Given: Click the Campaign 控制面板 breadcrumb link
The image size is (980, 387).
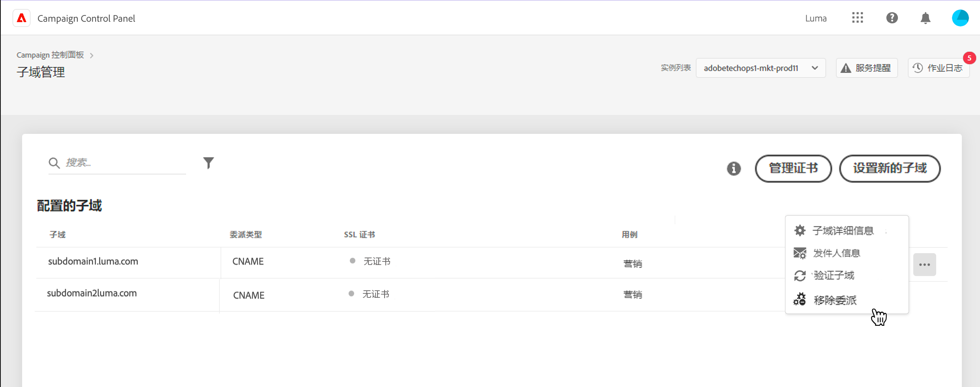Looking at the screenshot, I should [50, 55].
